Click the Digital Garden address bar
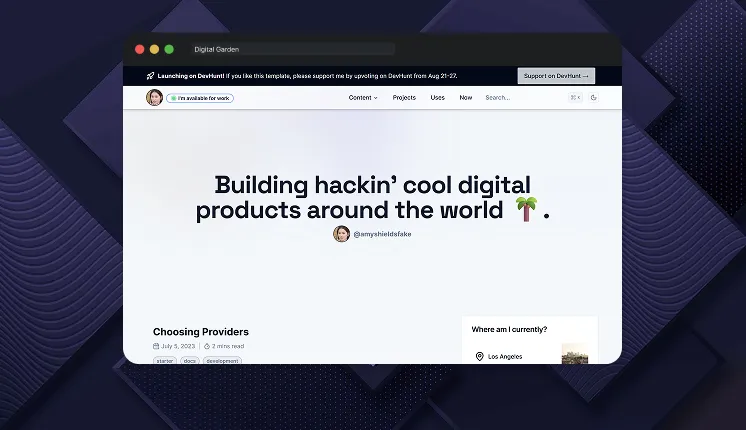Screen dimensions: 746x430 click(292, 49)
